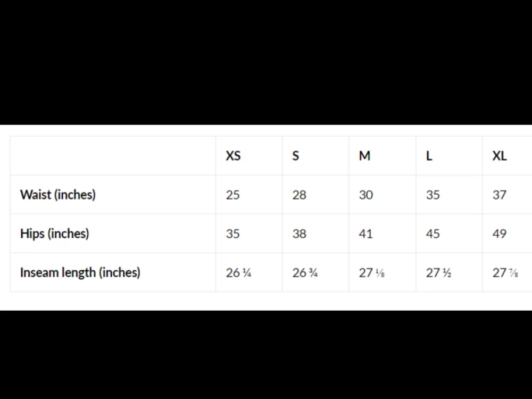Select the XS inseam value 26 ¼
The image size is (532, 399).
pos(238,272)
